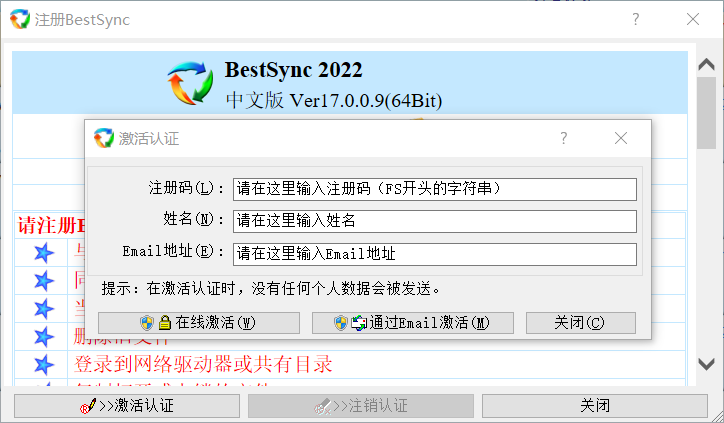This screenshot has height=423, width=724.
Task: Close the 注册BestSync window
Action: point(693,19)
